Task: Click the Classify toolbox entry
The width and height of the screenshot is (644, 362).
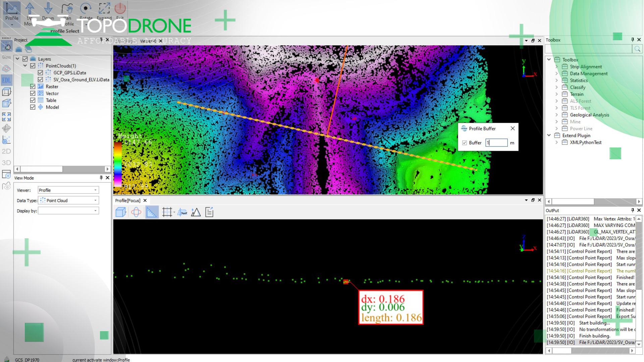Action: coord(578,87)
